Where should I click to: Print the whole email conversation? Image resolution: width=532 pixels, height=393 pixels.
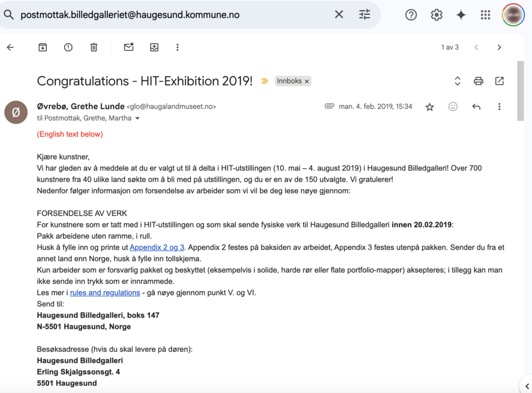coord(478,81)
